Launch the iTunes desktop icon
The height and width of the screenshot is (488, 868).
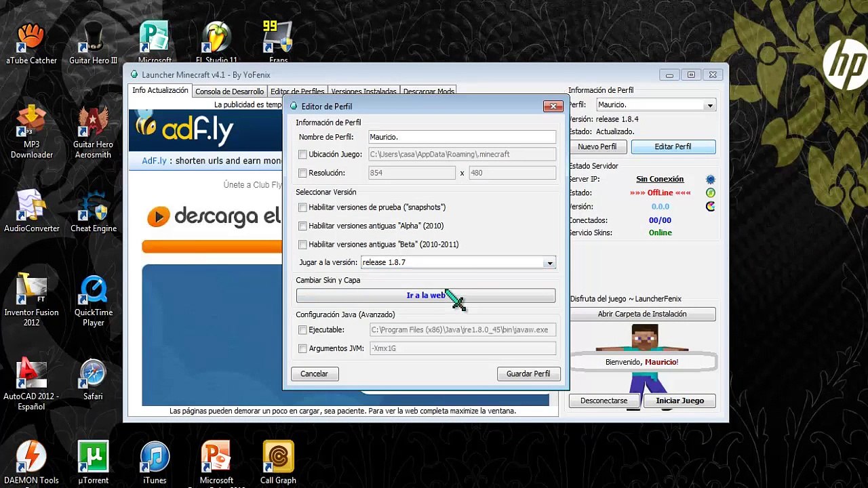[x=155, y=464]
